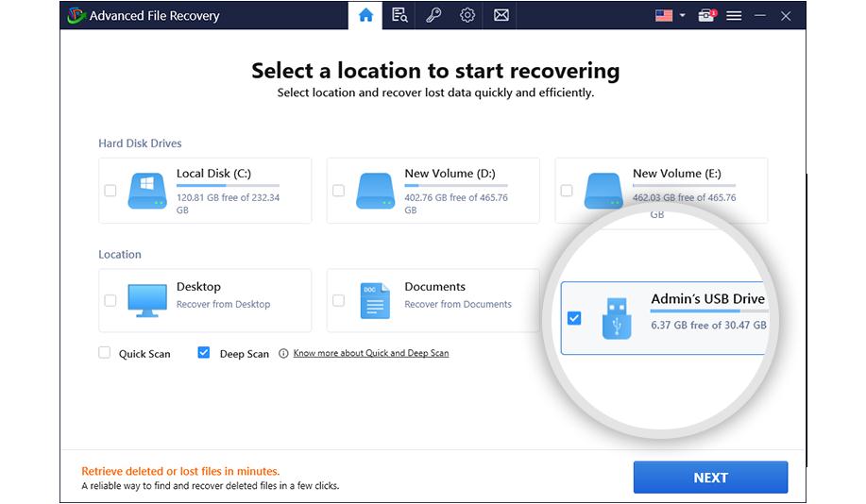Click the Quick Scan label
This screenshot has width=866, height=504.
[x=144, y=354]
